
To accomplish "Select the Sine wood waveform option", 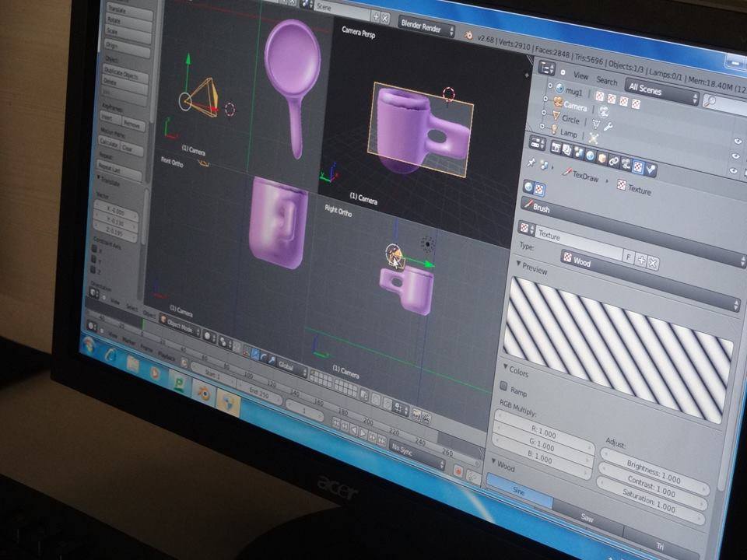I will 519,491.
